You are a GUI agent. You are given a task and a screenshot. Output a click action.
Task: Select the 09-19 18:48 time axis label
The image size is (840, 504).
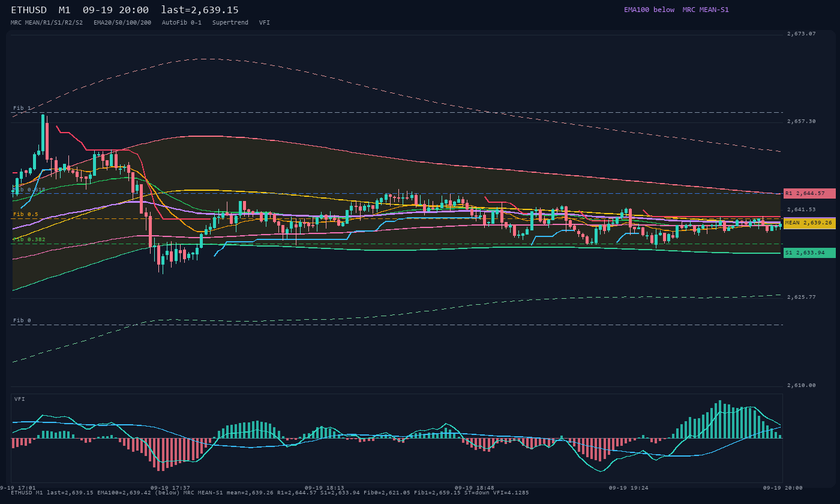click(475, 488)
